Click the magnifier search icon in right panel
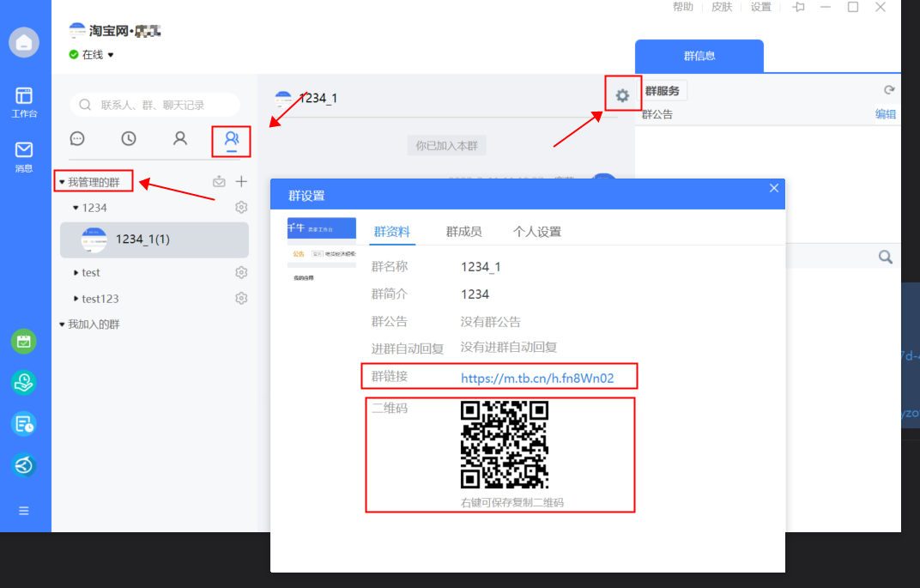920x588 pixels. point(886,257)
